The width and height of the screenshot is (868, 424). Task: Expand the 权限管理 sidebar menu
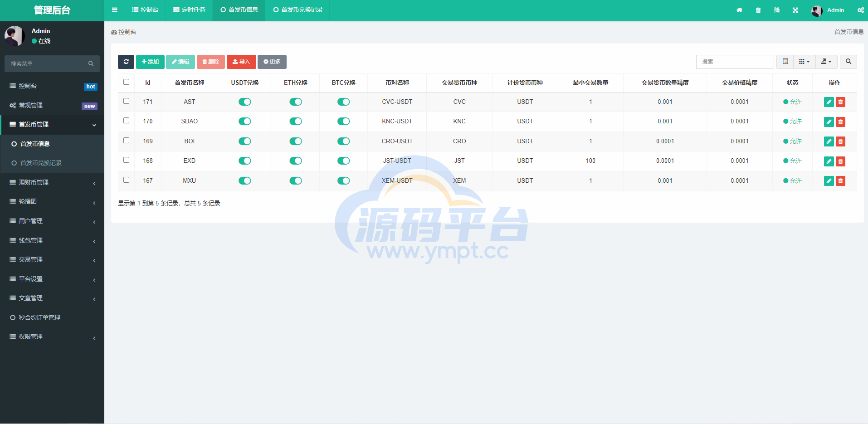click(52, 337)
